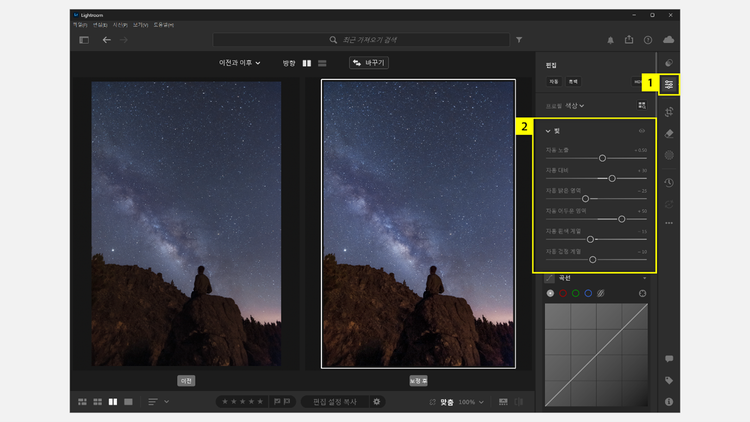Open the Versions history clock icon
Viewport: 750px width, 422px height.
(668, 183)
